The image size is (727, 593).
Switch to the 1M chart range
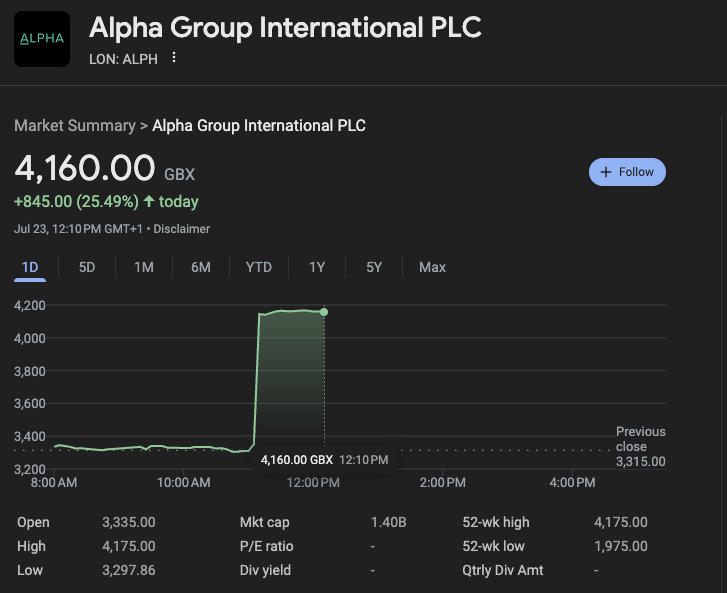coord(144,268)
